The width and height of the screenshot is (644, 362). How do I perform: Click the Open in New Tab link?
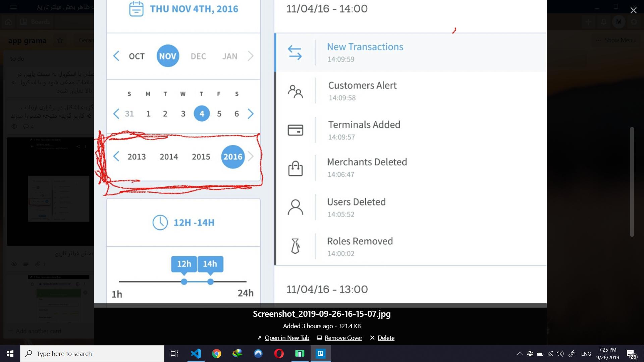(287, 338)
